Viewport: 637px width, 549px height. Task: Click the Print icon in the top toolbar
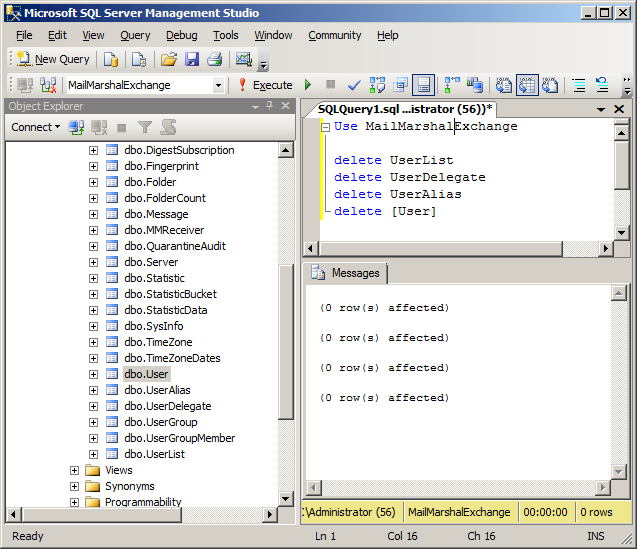pos(213,59)
